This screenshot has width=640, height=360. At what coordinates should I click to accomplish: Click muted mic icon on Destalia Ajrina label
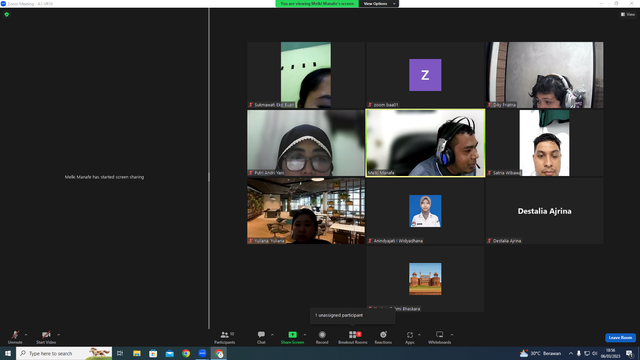click(x=489, y=241)
